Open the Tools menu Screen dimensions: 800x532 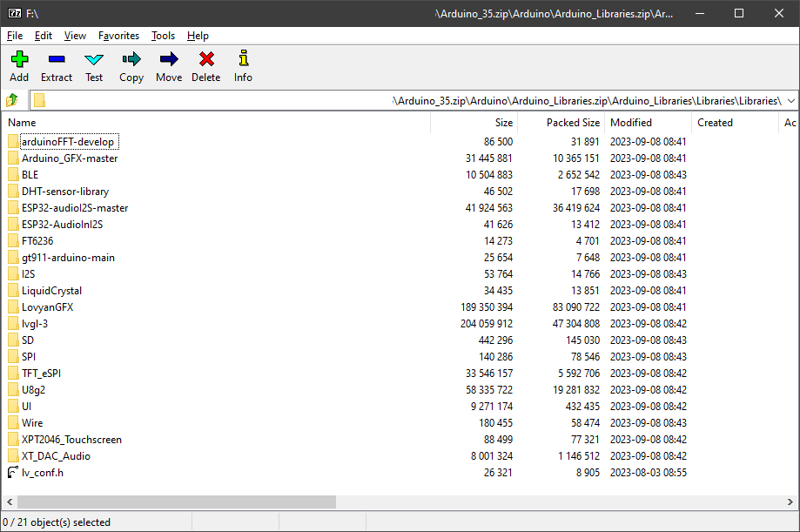[164, 36]
